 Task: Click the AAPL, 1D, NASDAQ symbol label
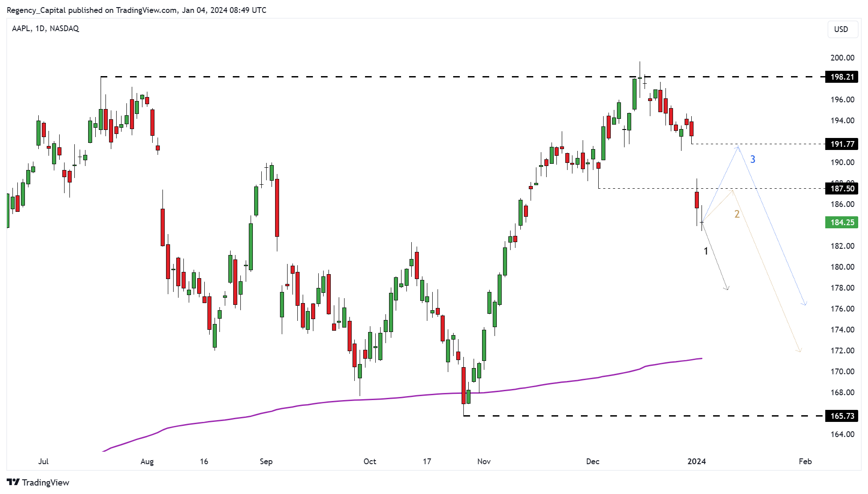click(x=45, y=28)
